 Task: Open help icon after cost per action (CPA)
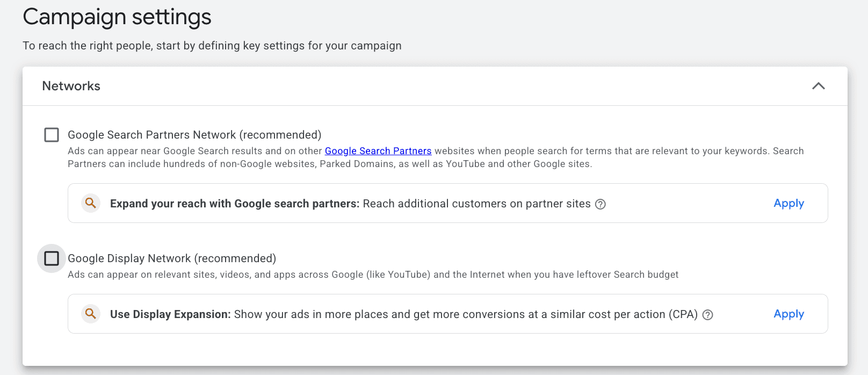708,315
